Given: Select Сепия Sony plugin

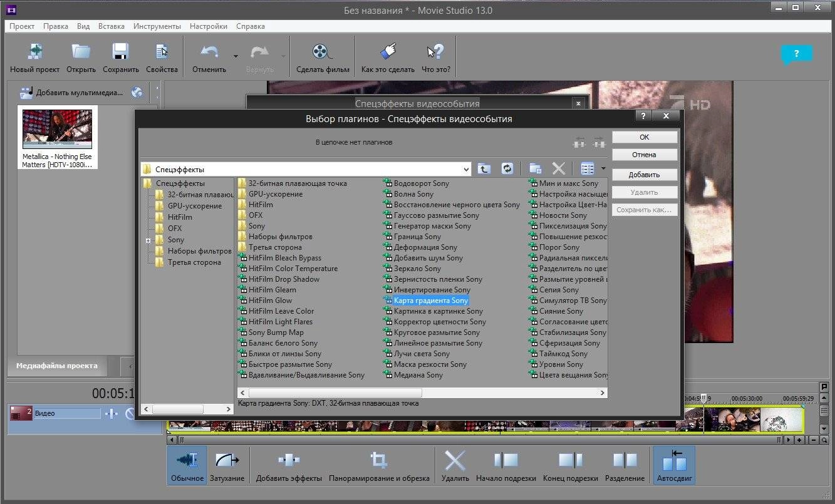Looking at the screenshot, I should point(559,290).
